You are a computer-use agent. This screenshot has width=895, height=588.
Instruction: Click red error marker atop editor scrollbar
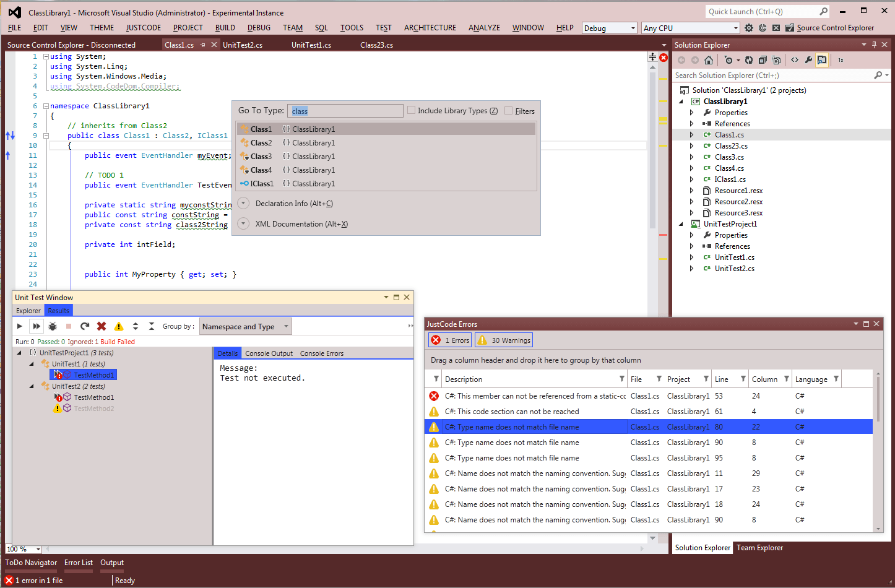(664, 58)
